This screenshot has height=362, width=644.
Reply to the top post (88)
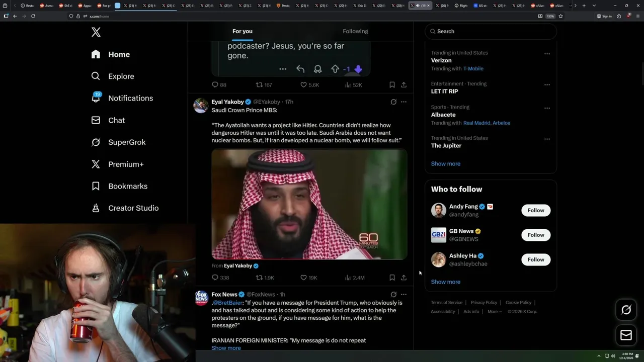tap(219, 85)
